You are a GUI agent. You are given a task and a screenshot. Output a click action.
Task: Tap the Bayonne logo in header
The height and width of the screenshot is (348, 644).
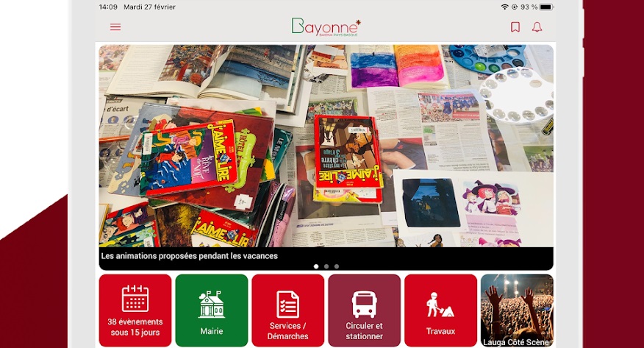[x=326, y=26]
